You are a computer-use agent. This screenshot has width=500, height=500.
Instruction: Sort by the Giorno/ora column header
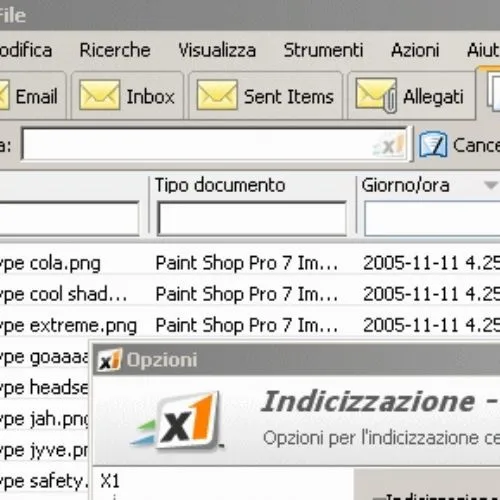(x=405, y=185)
